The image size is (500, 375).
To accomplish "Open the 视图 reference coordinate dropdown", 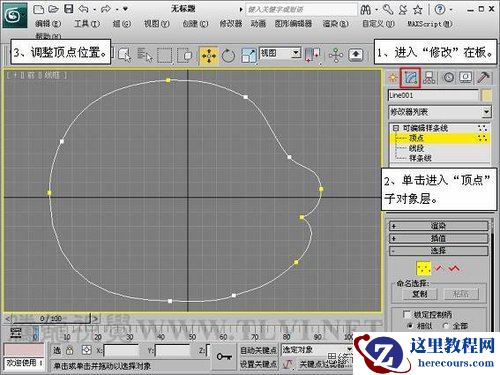I will pos(280,53).
